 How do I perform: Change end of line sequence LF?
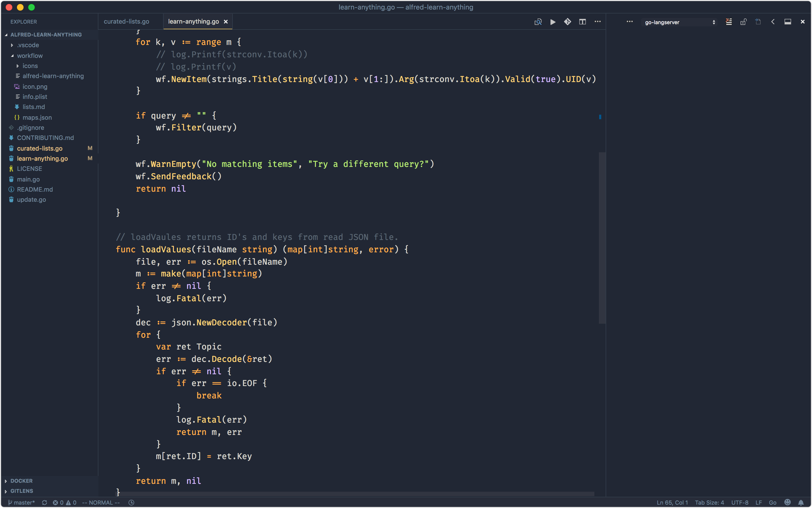pos(759,503)
